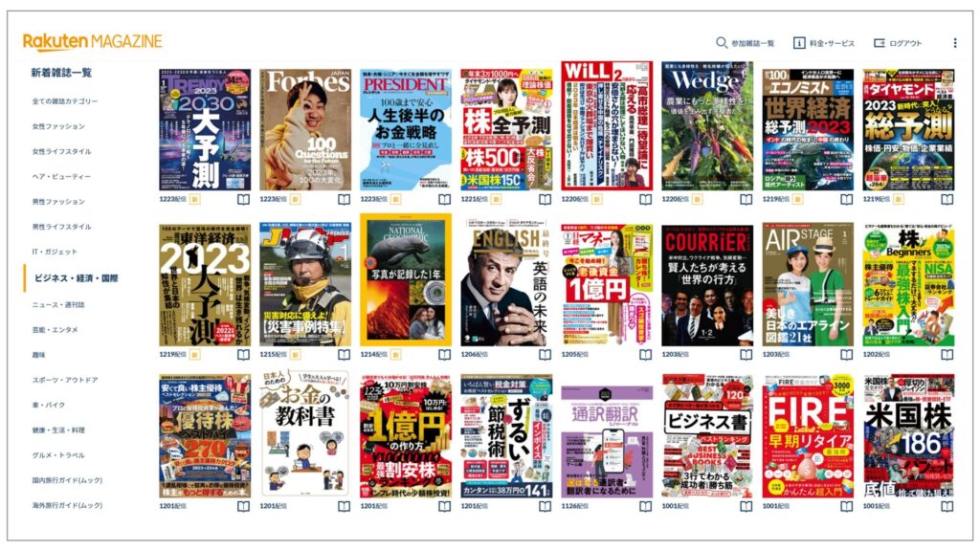Click open-book icon under 老後資金1億円 cover

pyautogui.click(x=646, y=354)
